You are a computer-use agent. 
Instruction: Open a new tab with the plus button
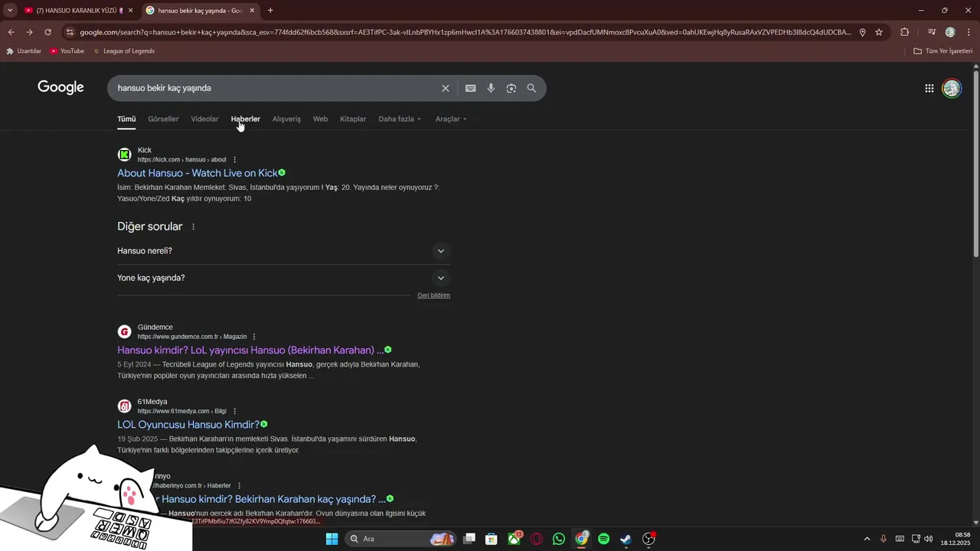[270, 11]
